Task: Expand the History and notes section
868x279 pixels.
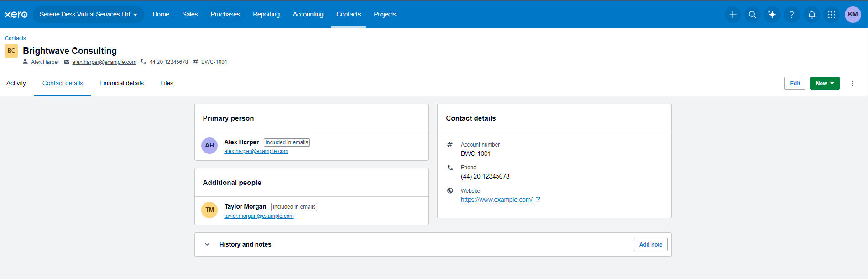Action: coord(207,244)
